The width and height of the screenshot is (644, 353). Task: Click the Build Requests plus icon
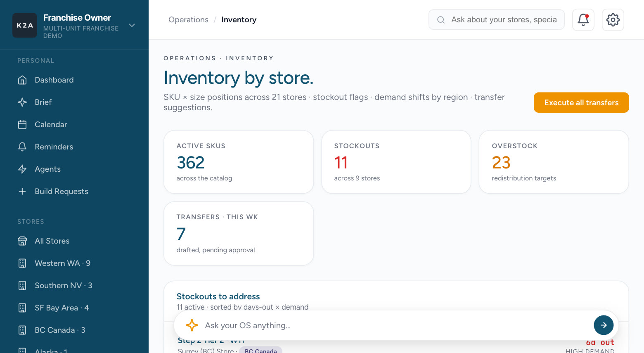(x=22, y=192)
